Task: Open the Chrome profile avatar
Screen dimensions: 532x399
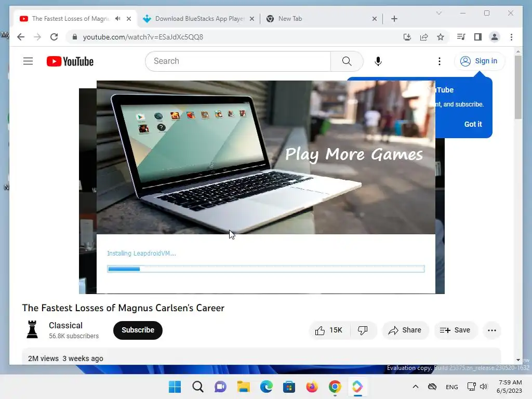Action: coord(495,37)
